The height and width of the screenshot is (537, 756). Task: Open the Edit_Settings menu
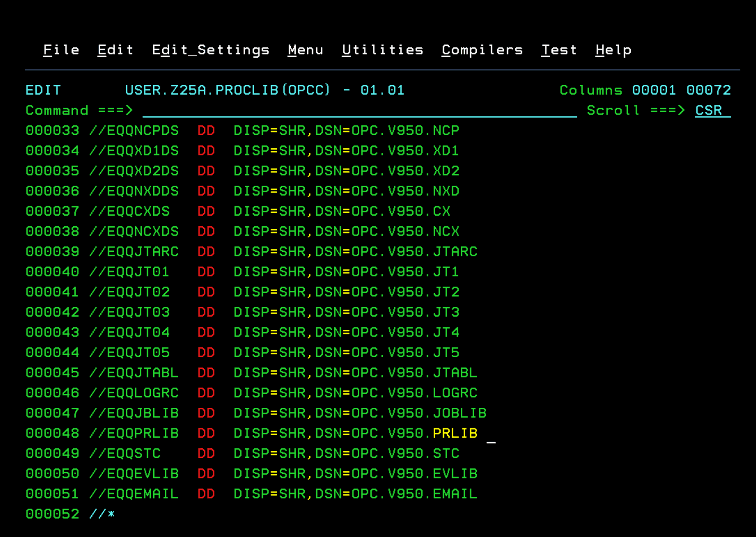point(210,50)
